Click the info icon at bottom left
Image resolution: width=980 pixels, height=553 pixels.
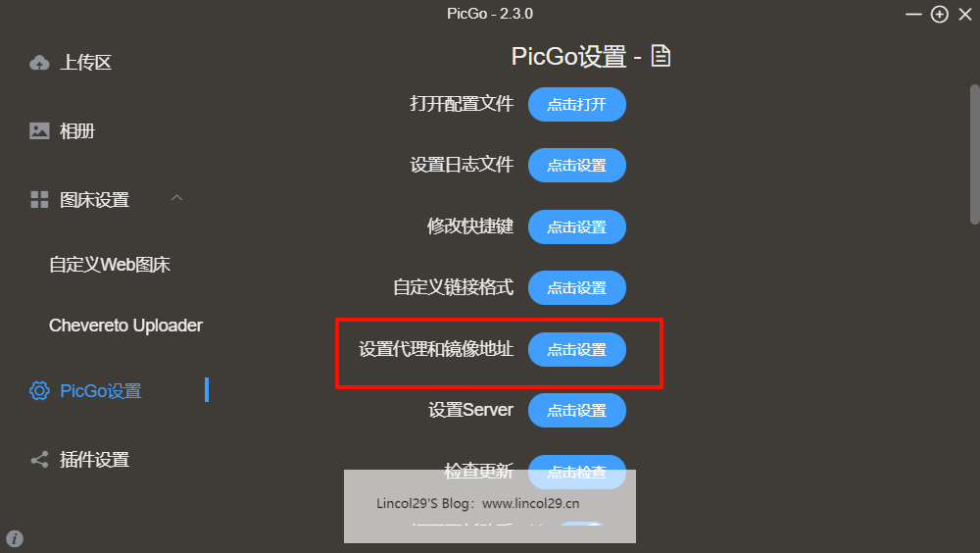click(15, 538)
